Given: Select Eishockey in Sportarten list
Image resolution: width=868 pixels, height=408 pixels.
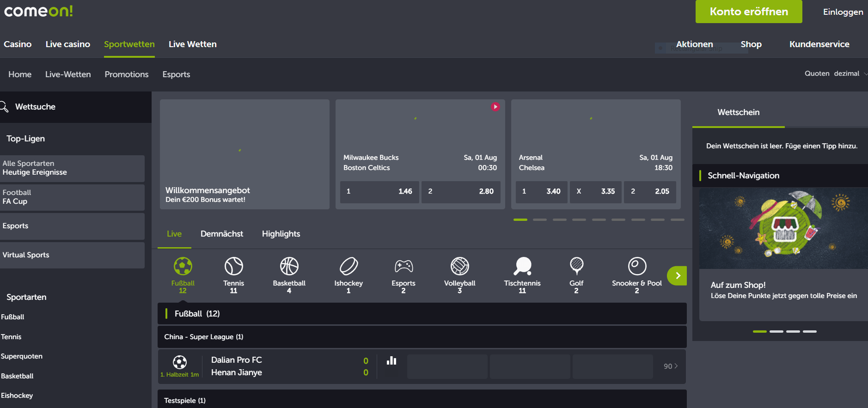Looking at the screenshot, I should coord(17,396).
